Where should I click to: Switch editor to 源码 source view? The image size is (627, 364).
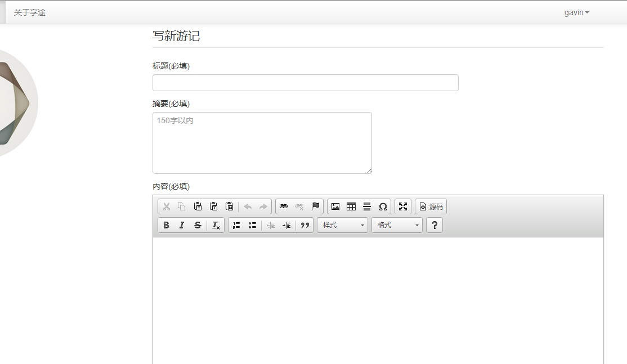(431, 206)
